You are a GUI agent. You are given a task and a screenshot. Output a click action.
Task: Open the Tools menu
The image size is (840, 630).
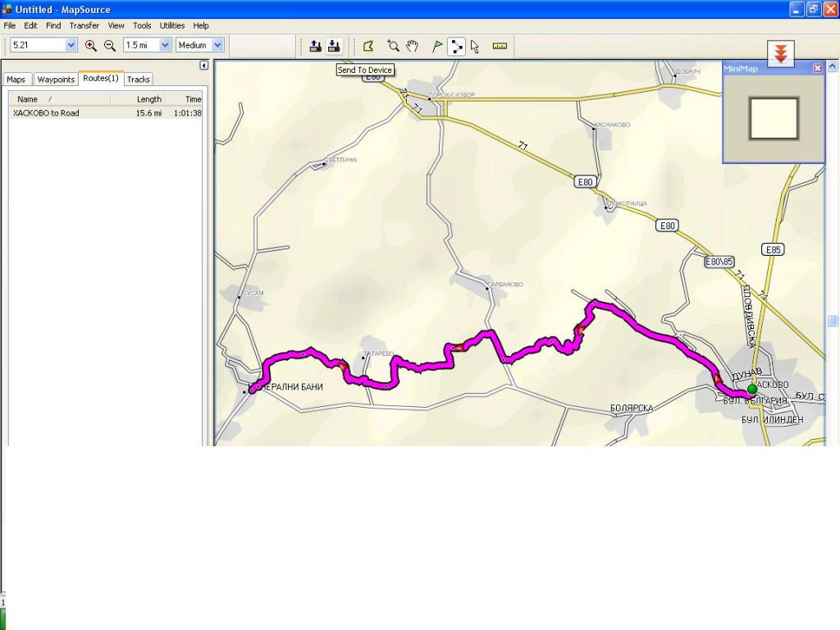point(142,25)
